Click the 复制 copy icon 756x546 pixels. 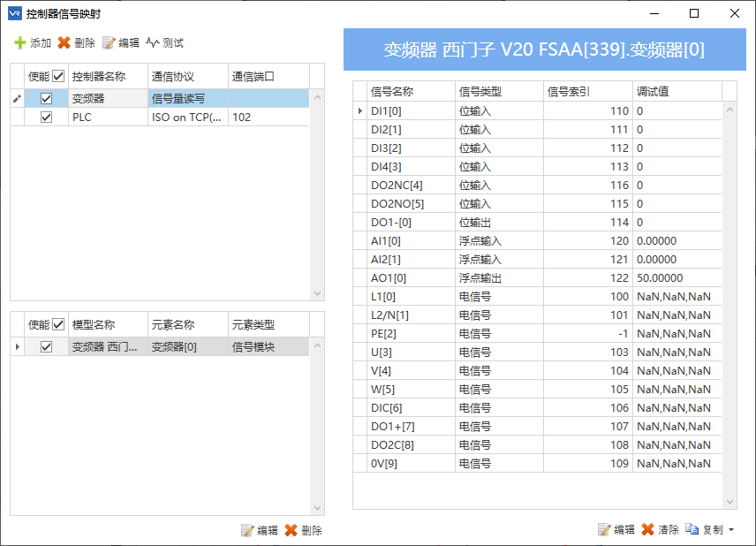point(692,529)
